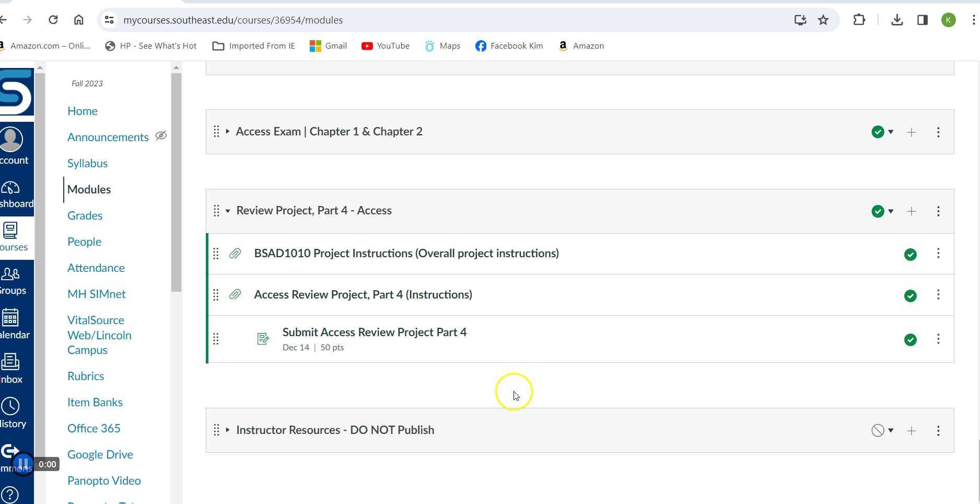Open publish state dropdown for Instructor Resources

coord(891,430)
